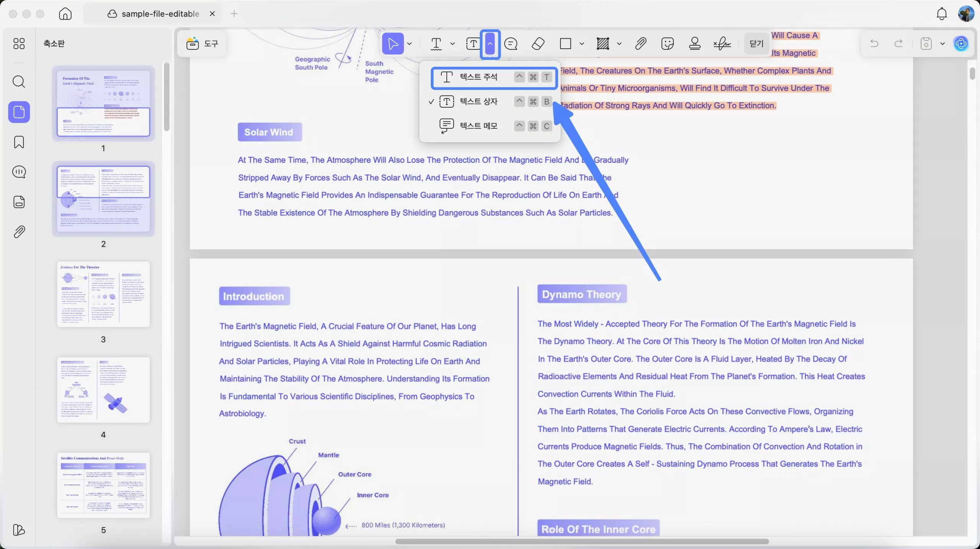Open page 2 thumbnail

coord(103,199)
